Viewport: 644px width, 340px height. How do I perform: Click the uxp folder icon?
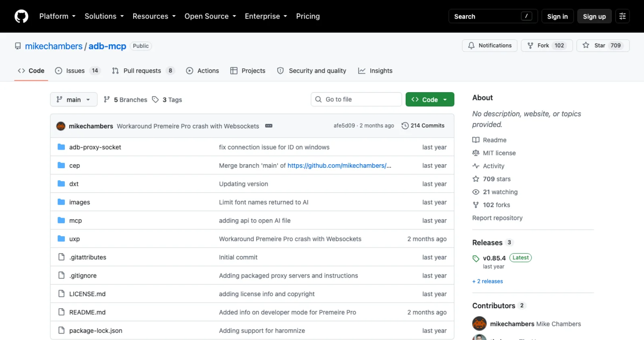click(61, 239)
